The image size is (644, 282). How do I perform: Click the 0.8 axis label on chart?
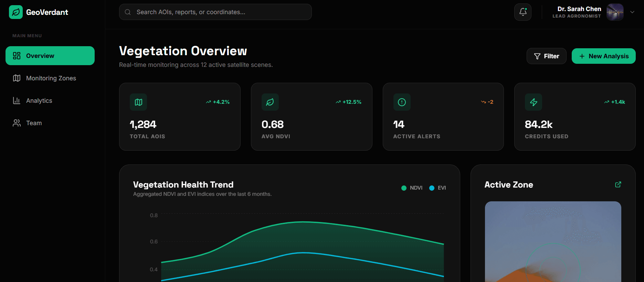154,215
